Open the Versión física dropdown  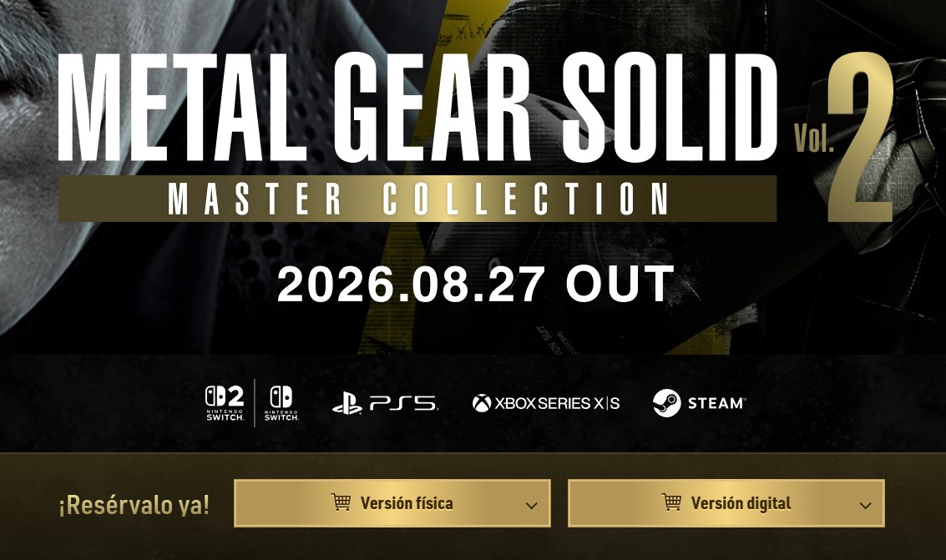(x=392, y=503)
